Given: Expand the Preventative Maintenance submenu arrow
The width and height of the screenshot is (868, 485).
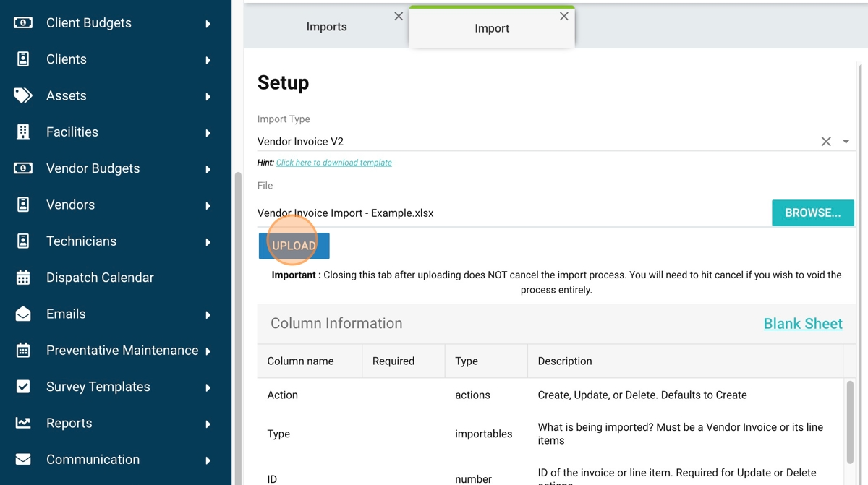Looking at the screenshot, I should (x=208, y=351).
